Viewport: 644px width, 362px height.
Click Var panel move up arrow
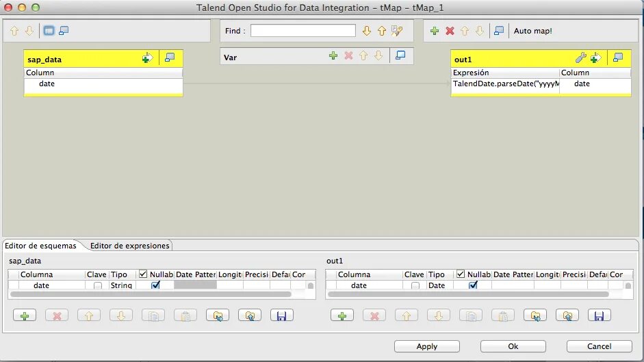363,55
